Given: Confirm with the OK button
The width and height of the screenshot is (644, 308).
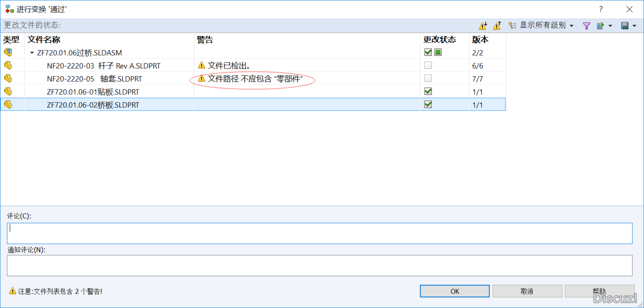Looking at the screenshot, I should point(455,291).
